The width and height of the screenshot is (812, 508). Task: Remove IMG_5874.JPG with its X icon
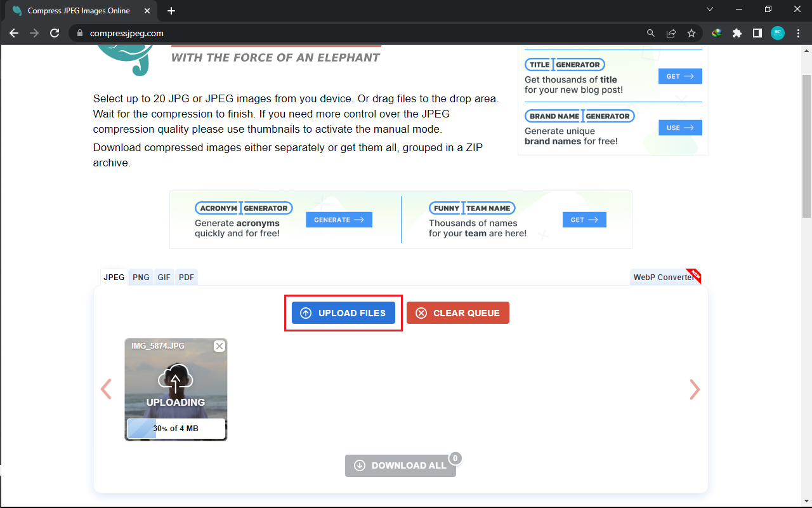tap(219, 346)
